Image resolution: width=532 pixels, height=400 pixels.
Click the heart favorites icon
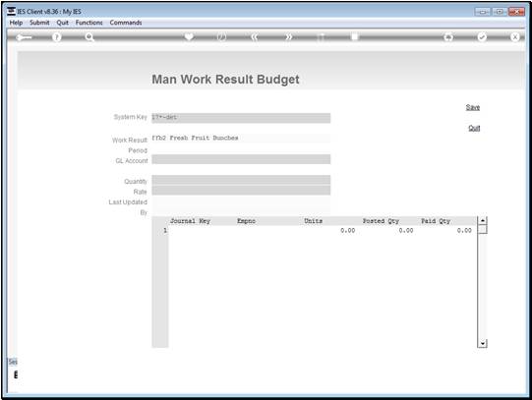[189, 36]
